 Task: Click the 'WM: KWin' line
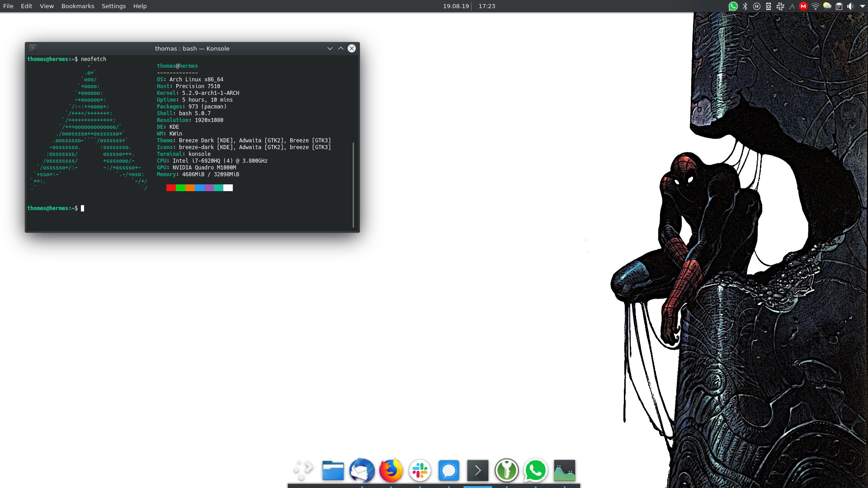tap(170, 134)
